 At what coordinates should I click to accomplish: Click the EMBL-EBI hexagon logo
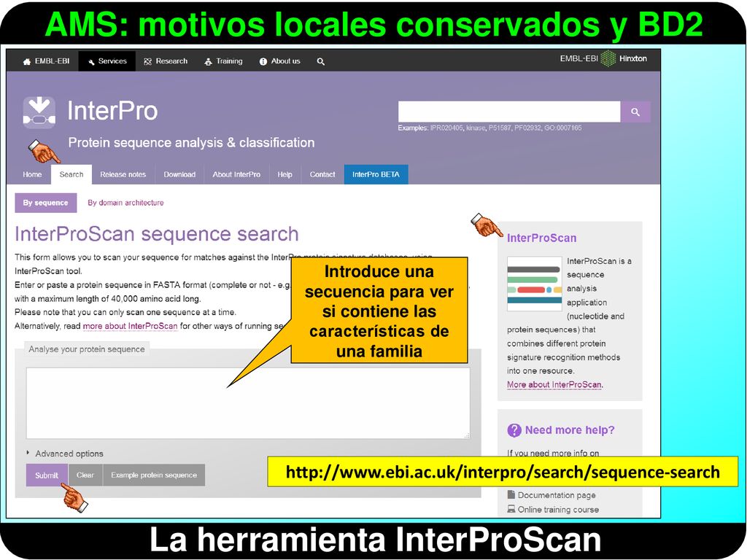tap(608, 58)
